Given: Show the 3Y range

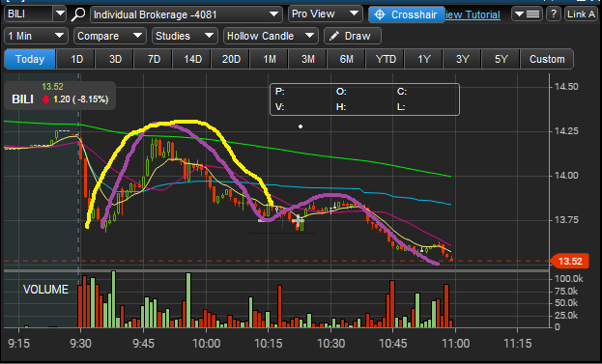Looking at the screenshot, I should tap(462, 59).
